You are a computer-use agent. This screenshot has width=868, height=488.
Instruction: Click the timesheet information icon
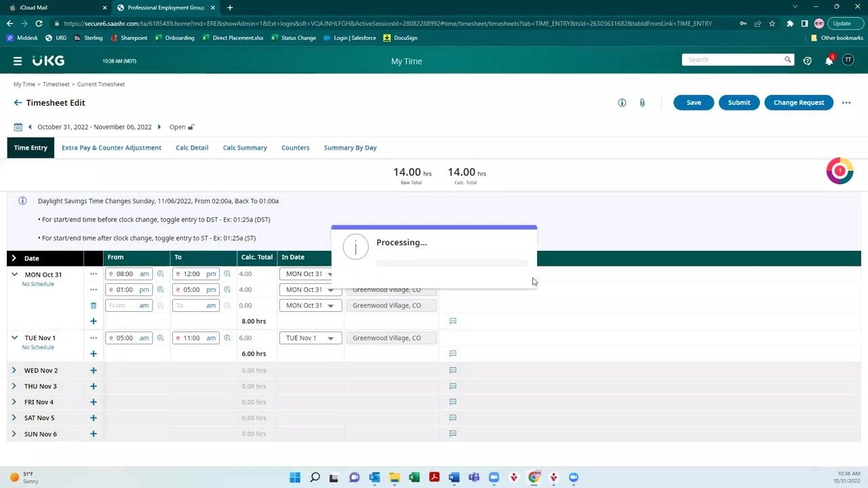[622, 102]
